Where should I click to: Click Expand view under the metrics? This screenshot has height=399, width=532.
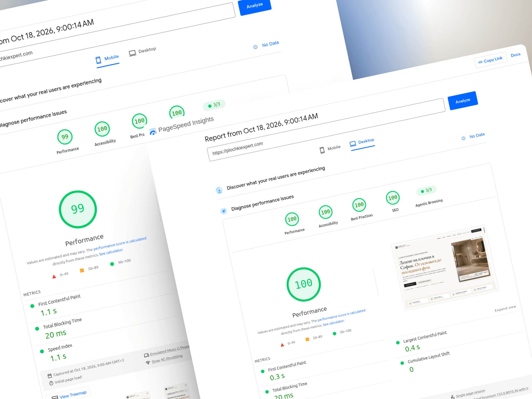[505, 308]
